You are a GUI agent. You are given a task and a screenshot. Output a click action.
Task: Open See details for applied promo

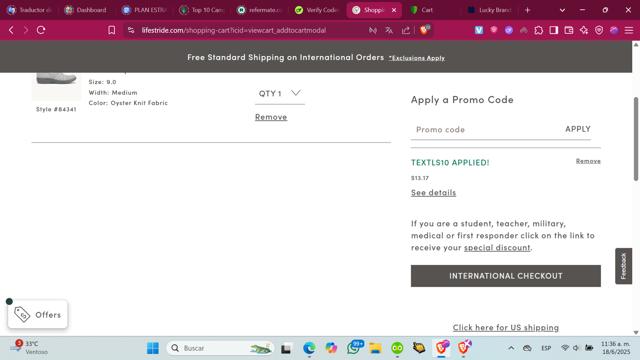click(433, 193)
